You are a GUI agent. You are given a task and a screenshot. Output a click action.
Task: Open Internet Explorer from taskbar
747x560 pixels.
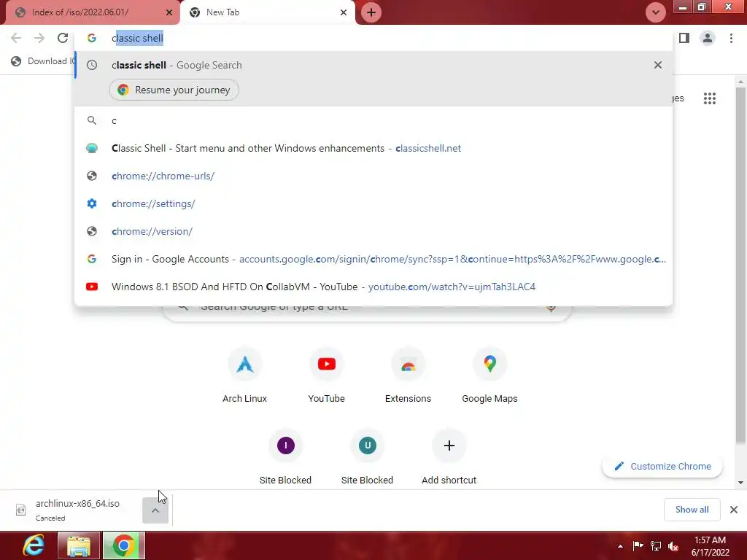pyautogui.click(x=32, y=545)
